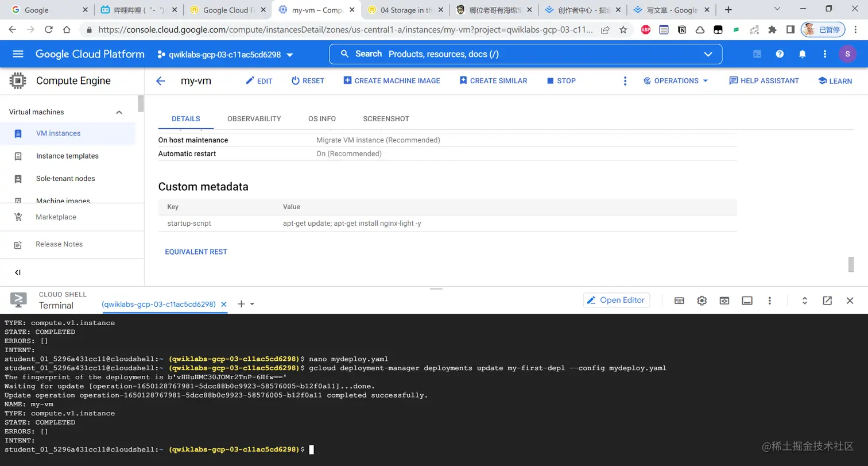
Task: Open Cloud Shell more options menu
Action: (769, 301)
